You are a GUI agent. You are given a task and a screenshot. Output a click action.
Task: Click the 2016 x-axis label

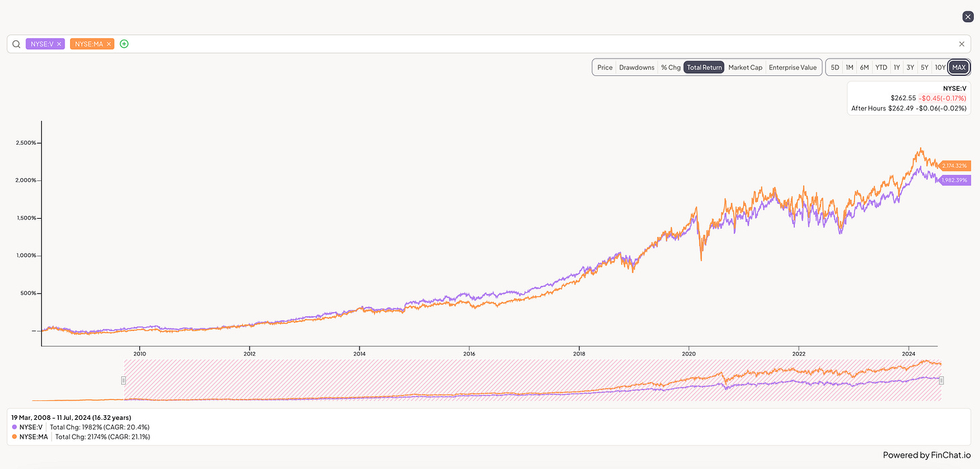click(469, 353)
